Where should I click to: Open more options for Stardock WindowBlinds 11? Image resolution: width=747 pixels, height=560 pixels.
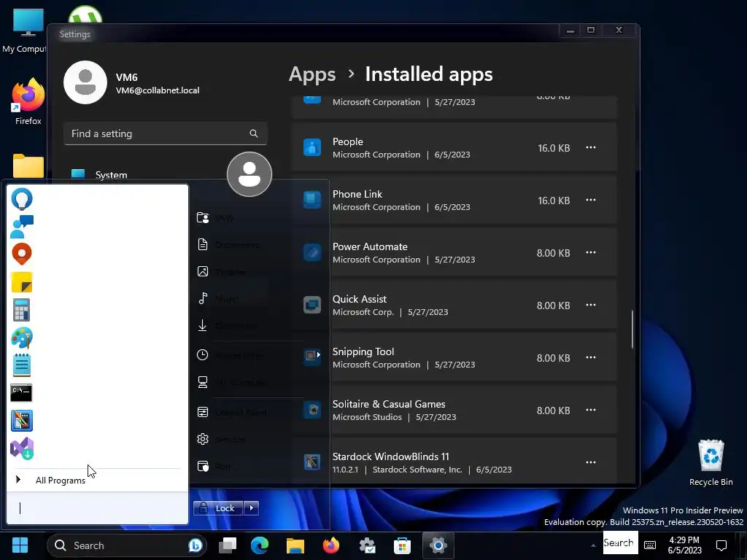[591, 462]
